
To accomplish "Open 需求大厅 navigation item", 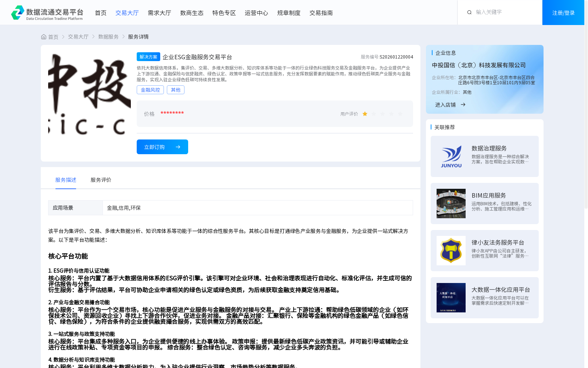I will [x=159, y=13].
